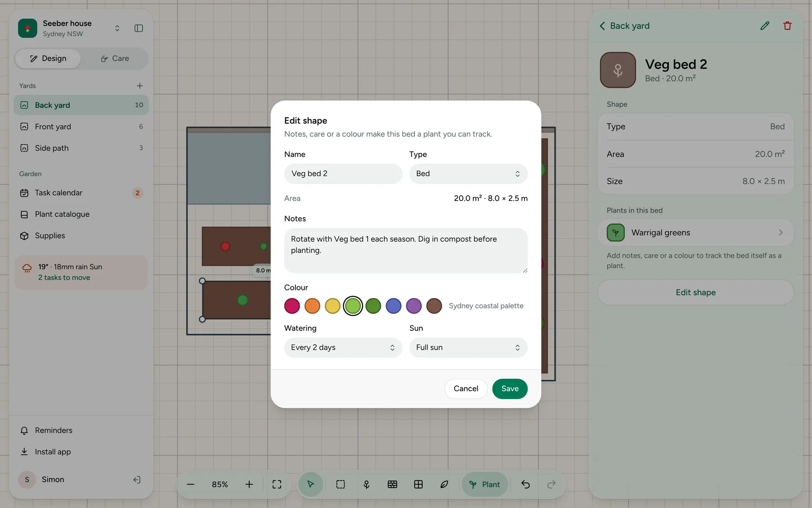Add a new yard with plus icon

(140, 86)
